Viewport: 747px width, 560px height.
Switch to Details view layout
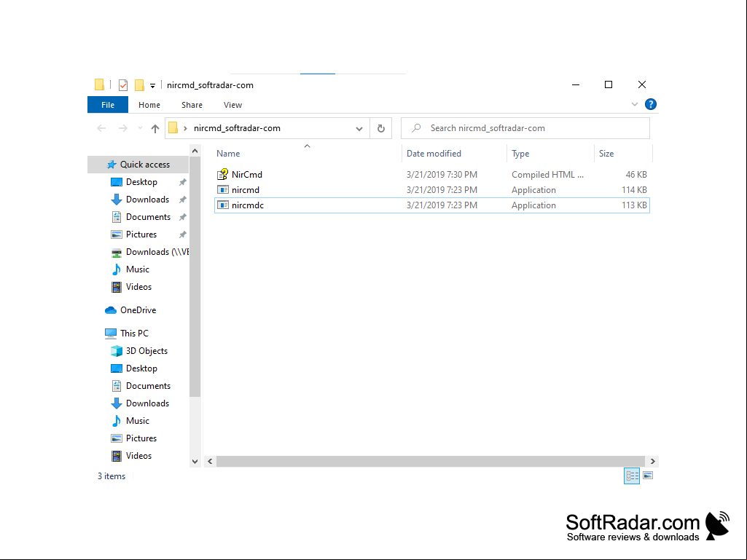[632, 476]
